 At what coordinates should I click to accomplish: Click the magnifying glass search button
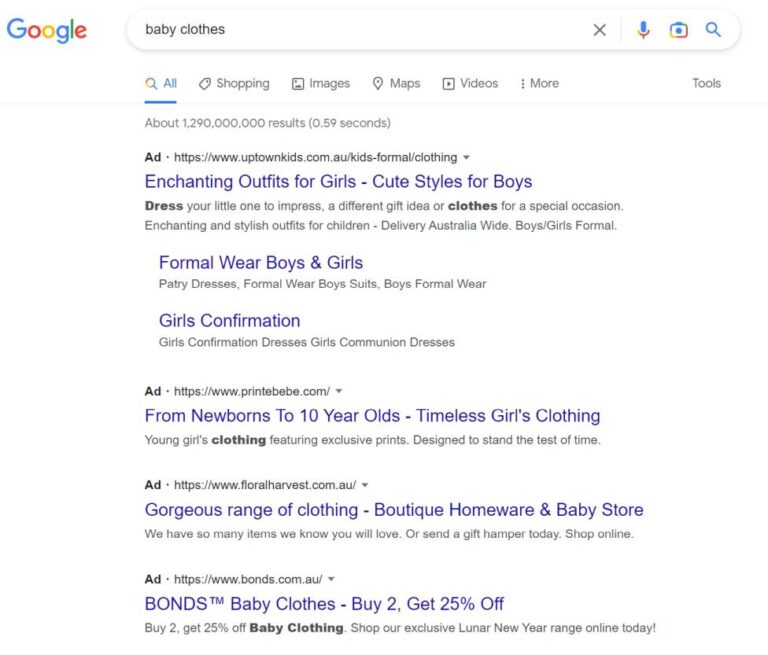(x=713, y=30)
